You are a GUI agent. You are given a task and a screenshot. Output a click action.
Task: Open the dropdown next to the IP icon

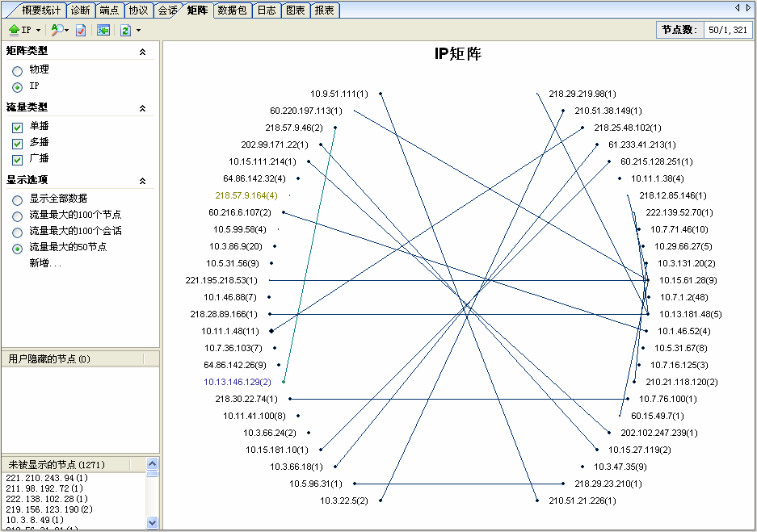tap(37, 30)
